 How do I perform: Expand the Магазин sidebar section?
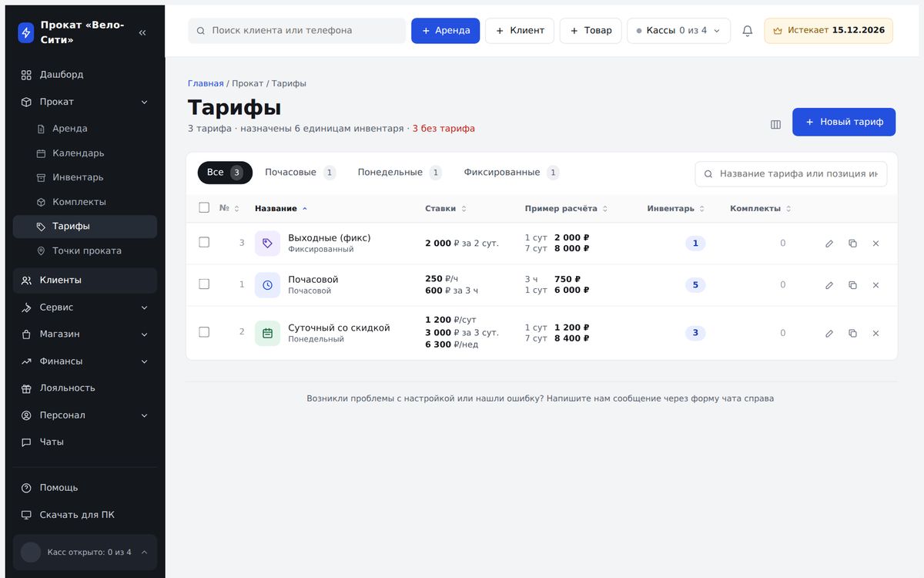[x=85, y=334]
